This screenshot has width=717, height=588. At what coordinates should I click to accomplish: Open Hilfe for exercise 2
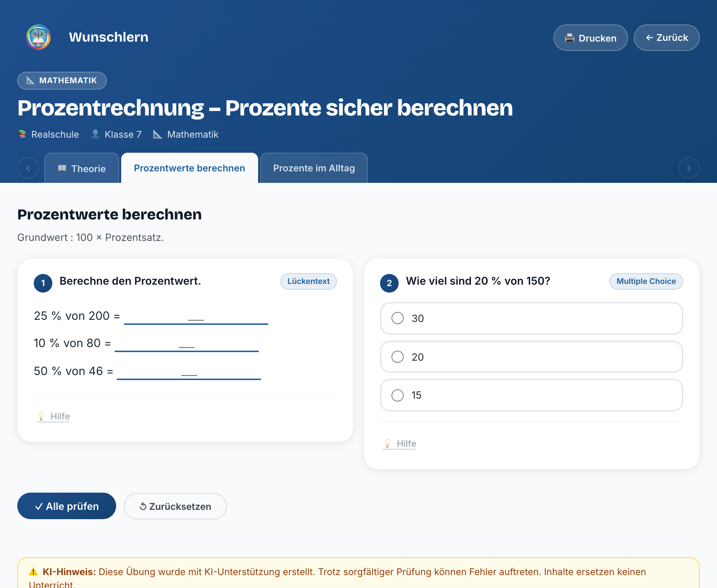pos(399,444)
